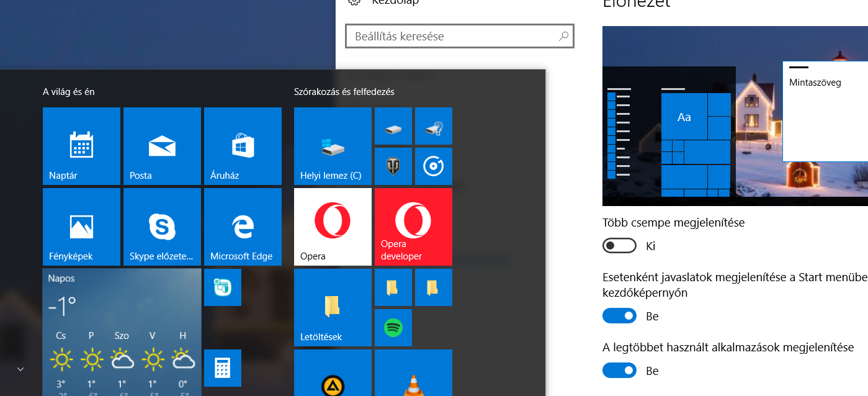Viewport: 868px width, 396px height.
Task: Click the -1° temperature on weather tile
Action: 62,305
